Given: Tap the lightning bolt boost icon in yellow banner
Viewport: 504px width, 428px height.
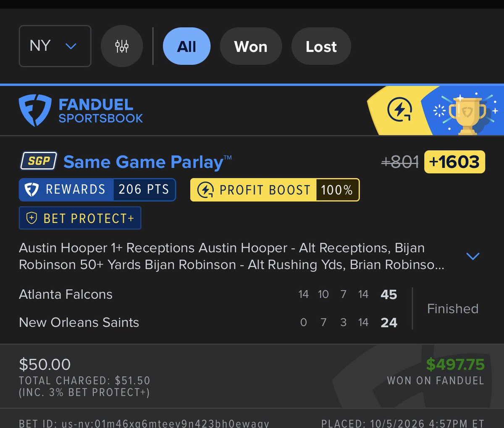Looking at the screenshot, I should click(399, 110).
